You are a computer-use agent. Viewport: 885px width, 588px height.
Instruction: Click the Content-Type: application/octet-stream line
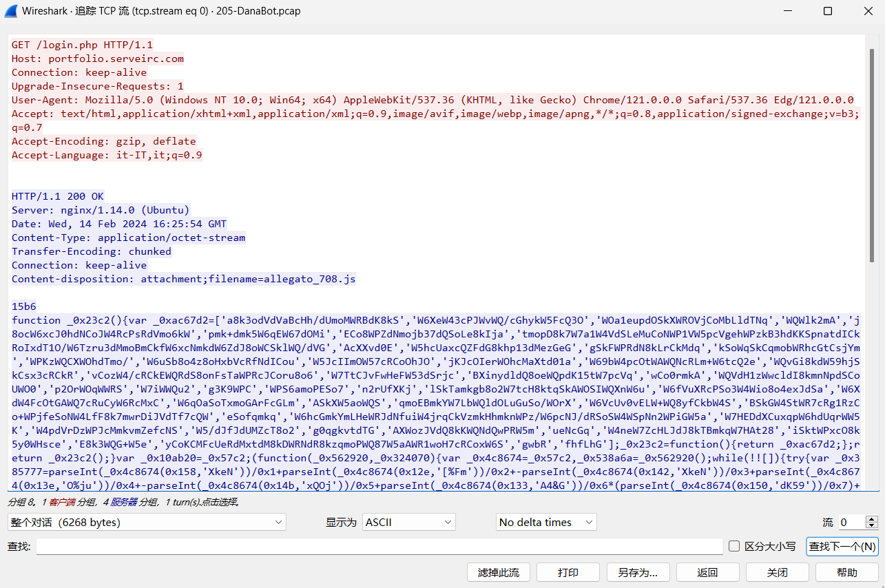click(x=128, y=238)
